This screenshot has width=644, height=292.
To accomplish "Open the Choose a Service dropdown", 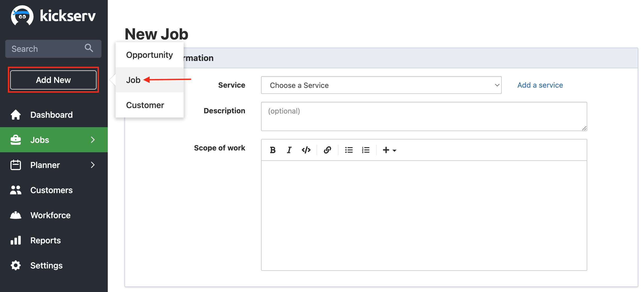I will tap(381, 85).
